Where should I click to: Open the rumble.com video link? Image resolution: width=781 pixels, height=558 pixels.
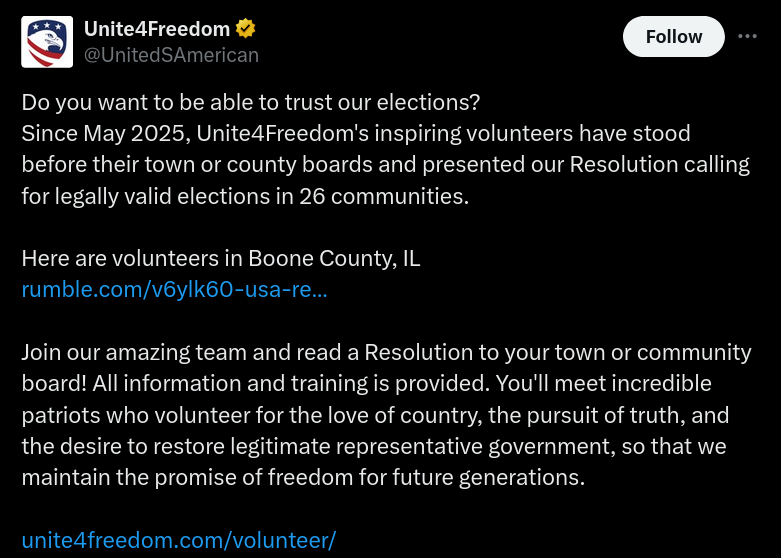(x=174, y=290)
